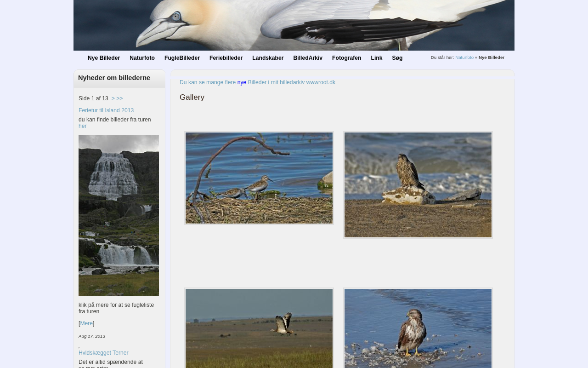This screenshot has width=588, height=368.
Task: Open the BilledArkiv menu item
Action: pyautogui.click(x=308, y=58)
